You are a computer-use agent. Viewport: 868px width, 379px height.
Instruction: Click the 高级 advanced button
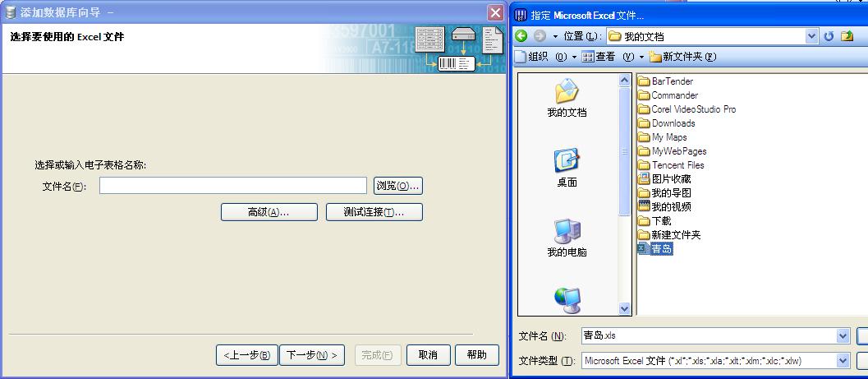[269, 212]
